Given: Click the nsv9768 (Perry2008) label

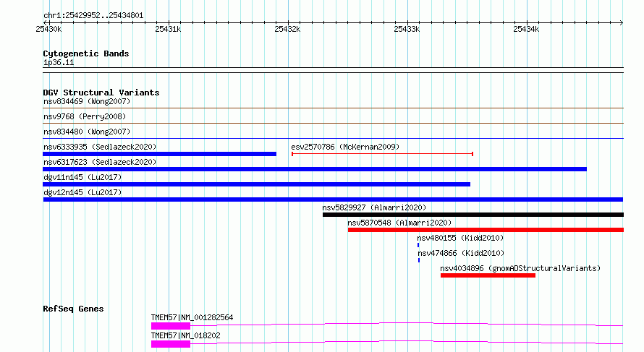Looking at the screenshot, I should click(85, 116).
